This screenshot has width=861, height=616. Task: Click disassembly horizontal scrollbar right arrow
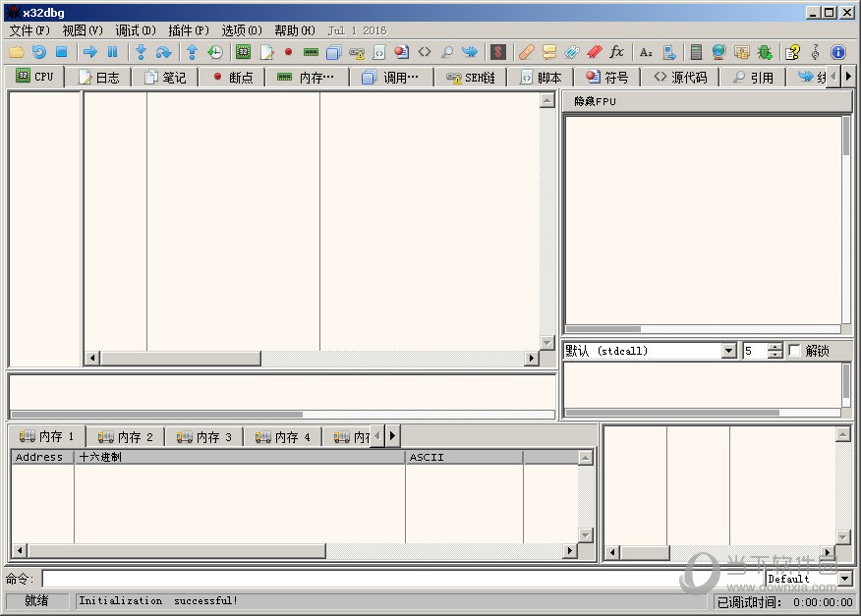(531, 358)
